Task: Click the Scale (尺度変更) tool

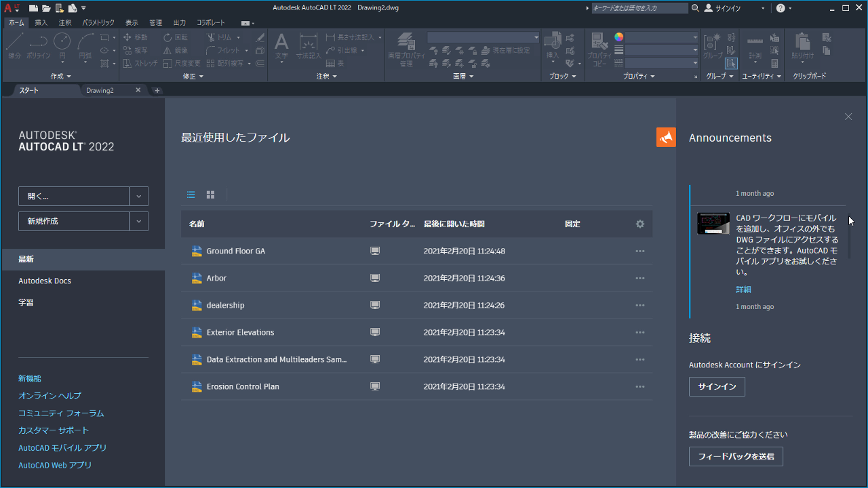Action: click(182, 63)
